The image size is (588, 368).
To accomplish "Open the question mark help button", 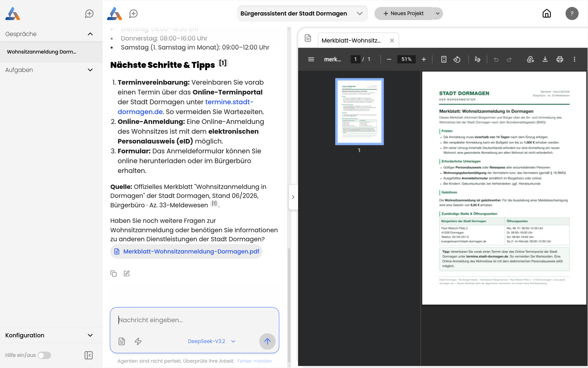I will coord(572,14).
